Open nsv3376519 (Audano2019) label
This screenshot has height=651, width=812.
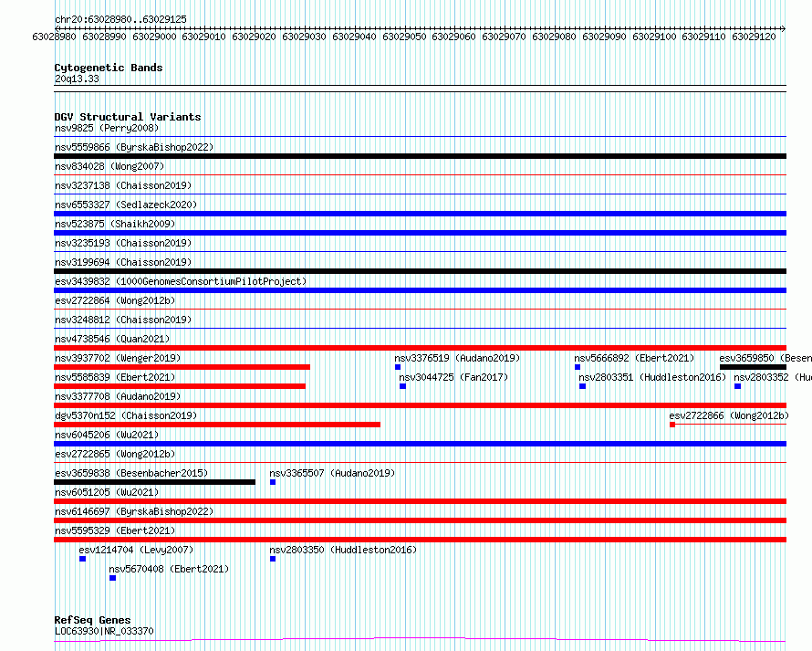pyautogui.click(x=457, y=358)
